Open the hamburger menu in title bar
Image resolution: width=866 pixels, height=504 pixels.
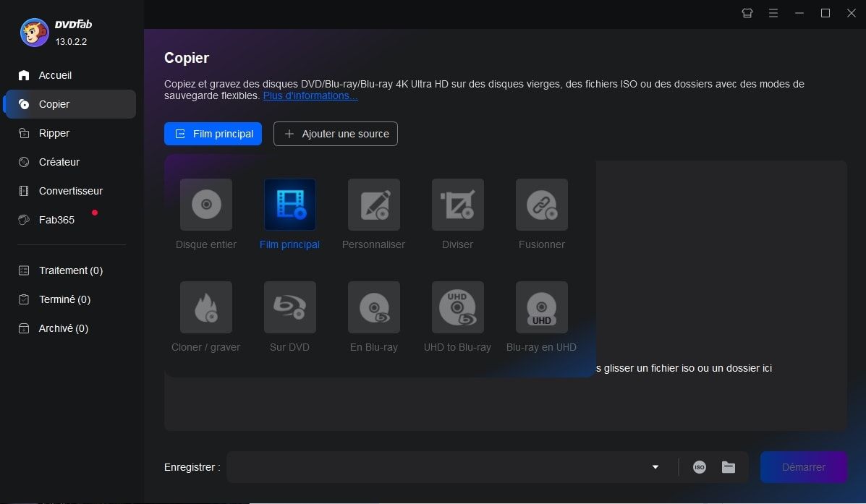[773, 13]
